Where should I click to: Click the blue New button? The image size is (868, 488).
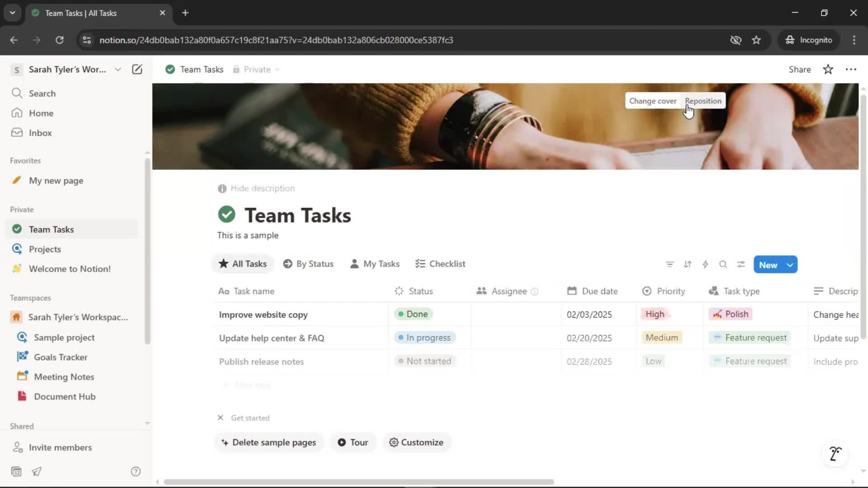(x=768, y=265)
